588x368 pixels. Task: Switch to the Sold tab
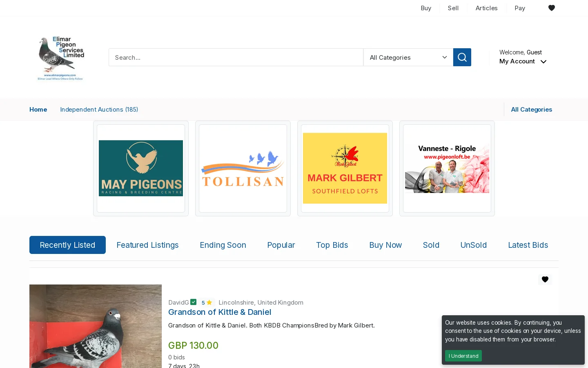pyautogui.click(x=431, y=245)
